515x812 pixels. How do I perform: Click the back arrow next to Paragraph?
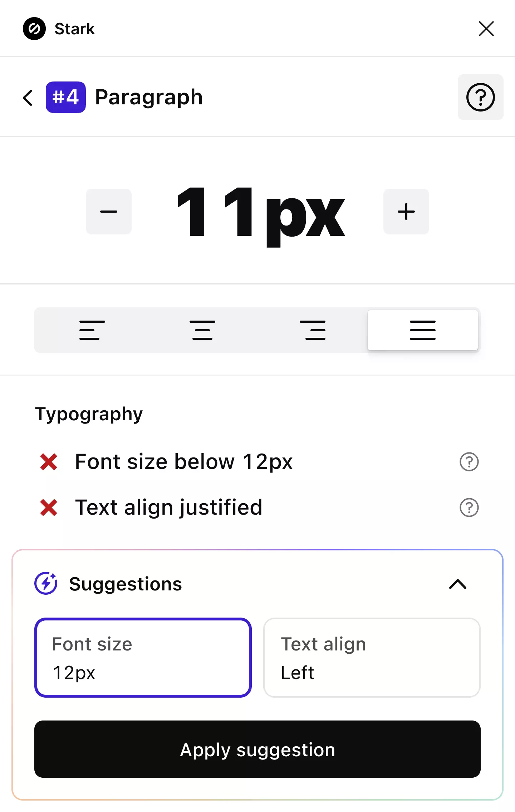[28, 97]
